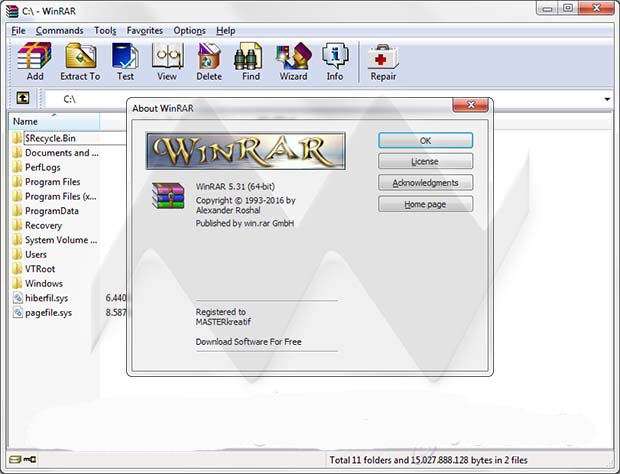Image resolution: width=620 pixels, height=474 pixels.
Task: Open the Favorites menu
Action: 144,30
